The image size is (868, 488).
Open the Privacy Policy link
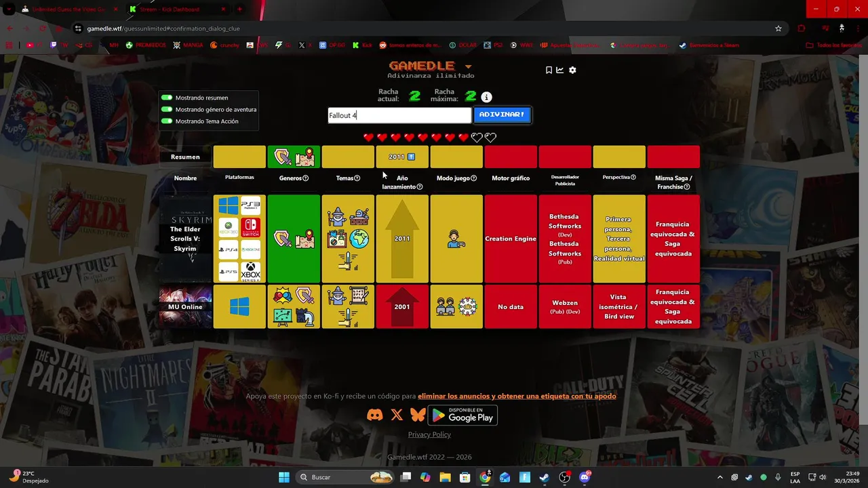tap(429, 434)
